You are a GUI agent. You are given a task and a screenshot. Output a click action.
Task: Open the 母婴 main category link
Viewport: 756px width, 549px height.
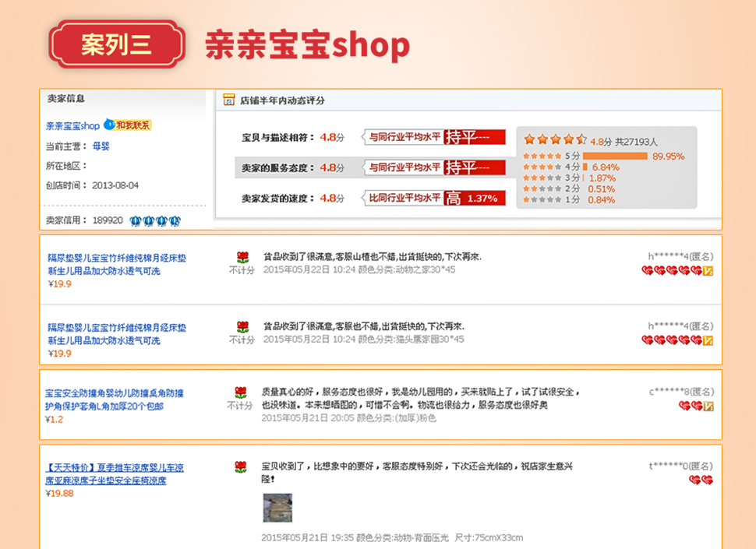pyautogui.click(x=101, y=146)
